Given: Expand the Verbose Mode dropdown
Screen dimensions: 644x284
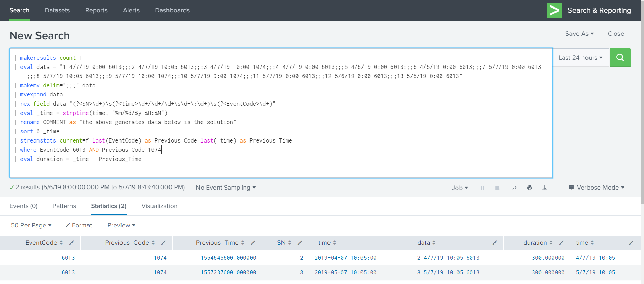Looking at the screenshot, I should [x=597, y=188].
